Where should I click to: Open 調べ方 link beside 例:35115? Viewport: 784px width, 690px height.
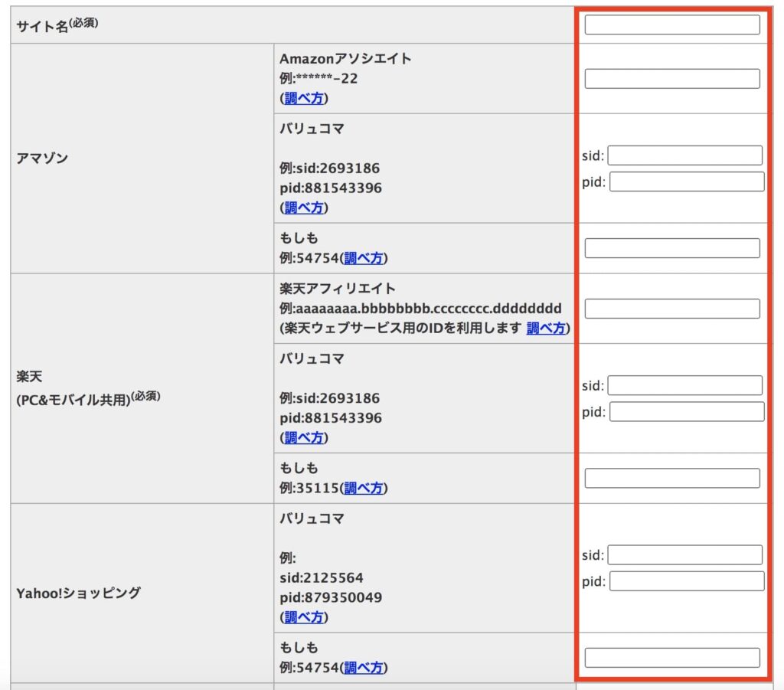[x=364, y=488]
